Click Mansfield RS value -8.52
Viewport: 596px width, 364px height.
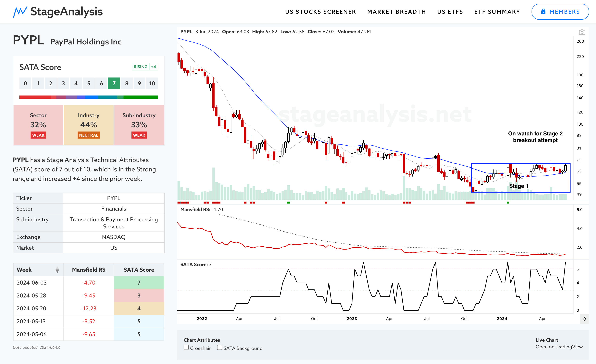(89, 322)
